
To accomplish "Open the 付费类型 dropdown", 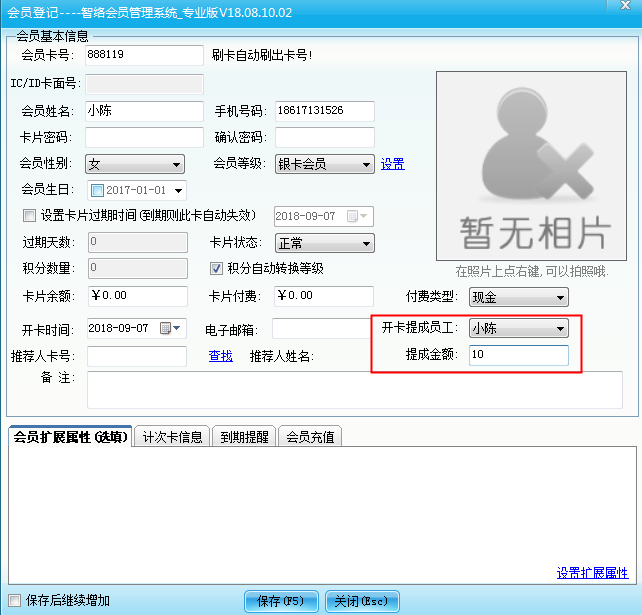I will [560, 297].
